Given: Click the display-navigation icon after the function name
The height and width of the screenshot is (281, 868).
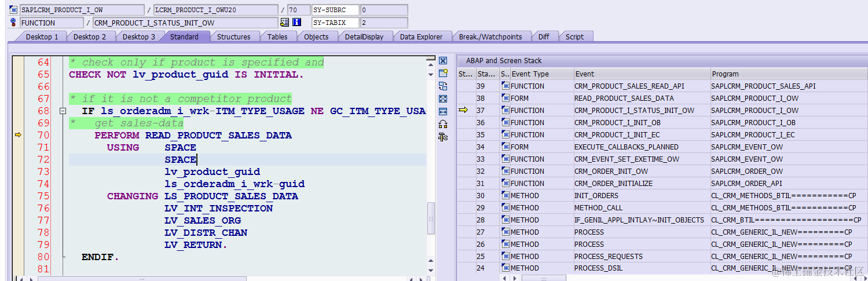Looking at the screenshot, I should 284,23.
